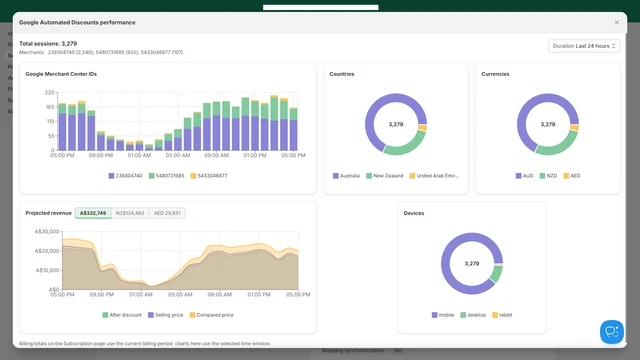Toggle the 5480731685 merchant legend swatch
Image resolution: width=640 pixels, height=360 pixels.
click(151, 176)
